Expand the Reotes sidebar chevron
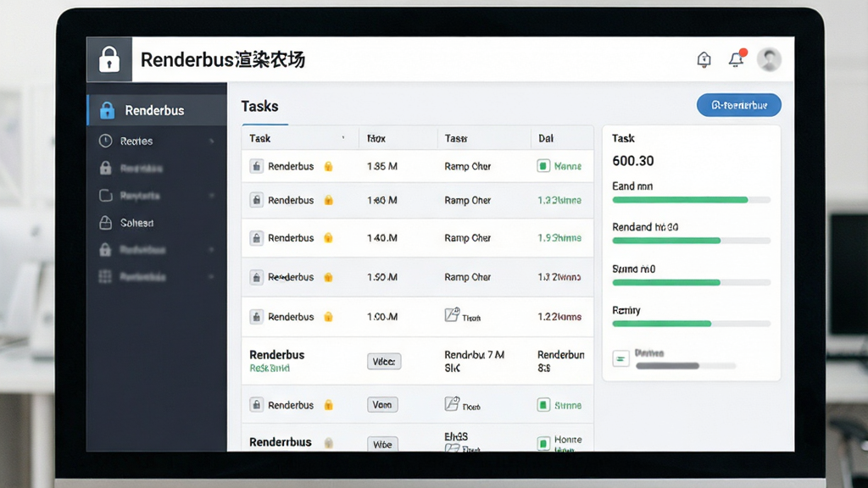Viewport: 868px width, 488px height. point(211,141)
